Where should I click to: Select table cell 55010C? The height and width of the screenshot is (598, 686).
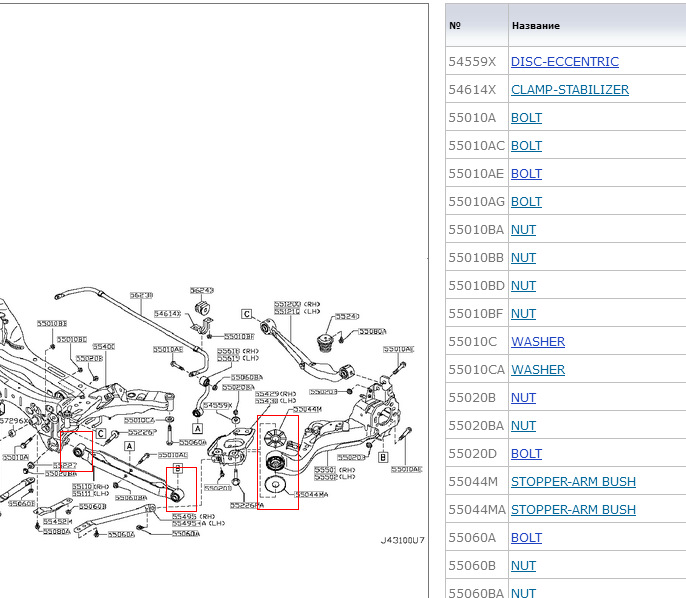click(x=477, y=342)
